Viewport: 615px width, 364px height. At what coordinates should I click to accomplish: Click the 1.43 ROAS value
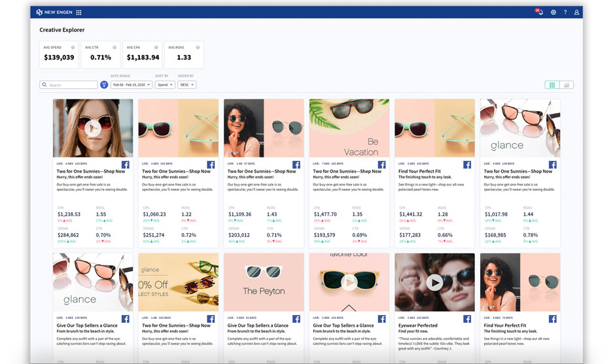tap(272, 214)
